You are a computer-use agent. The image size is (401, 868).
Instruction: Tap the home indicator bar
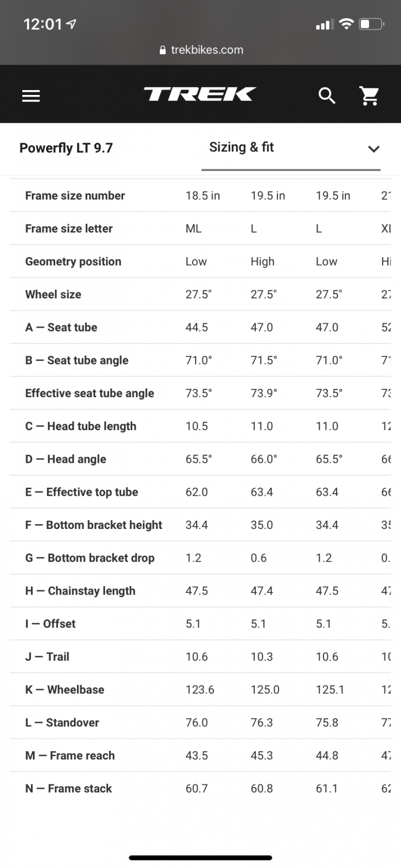[200, 858]
